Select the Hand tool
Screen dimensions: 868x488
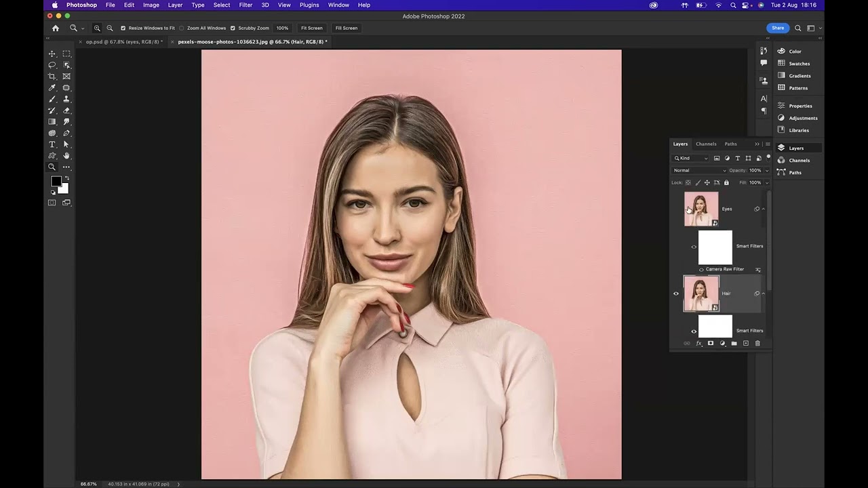click(x=66, y=156)
